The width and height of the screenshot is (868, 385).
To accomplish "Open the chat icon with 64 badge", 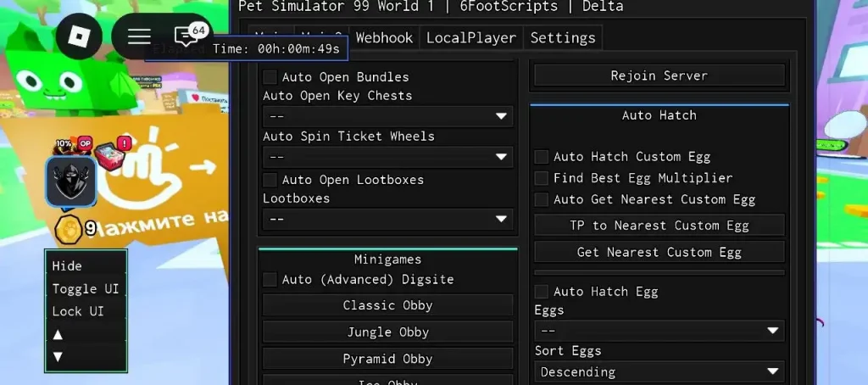I will [189, 35].
